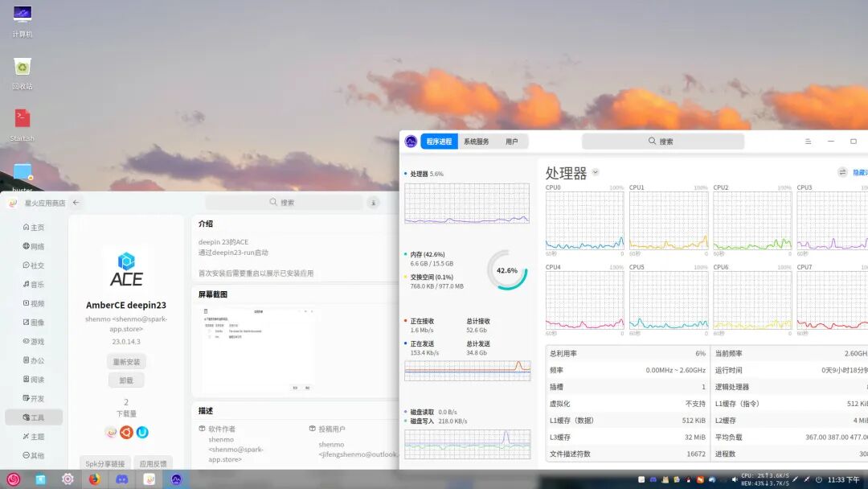The image size is (868, 489).
Task: Click the CPU2 usage chart
Action: [752, 220]
